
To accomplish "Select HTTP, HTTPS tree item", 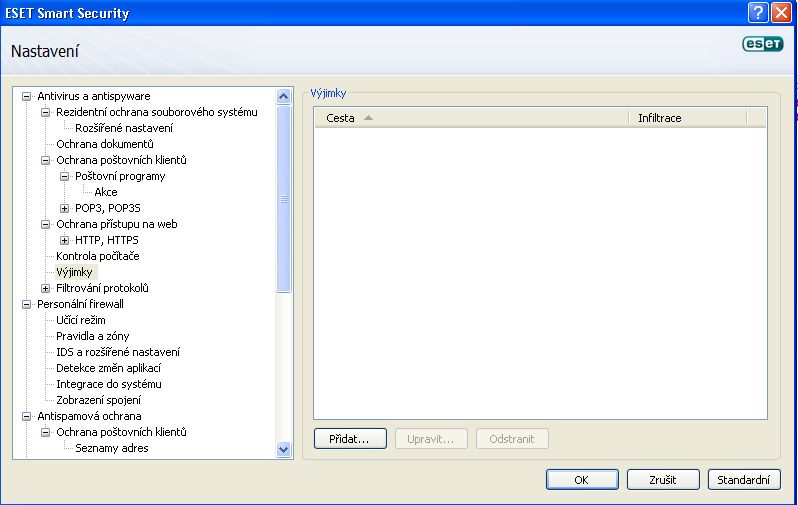I will (x=107, y=240).
